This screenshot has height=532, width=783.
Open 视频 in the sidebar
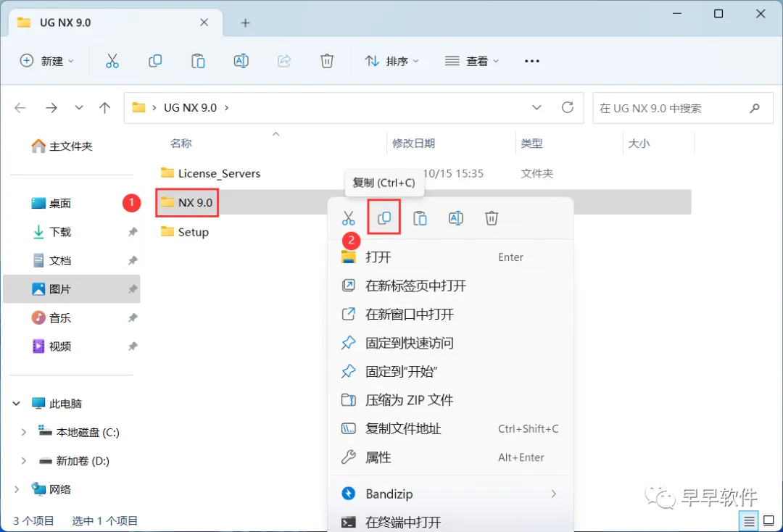click(51, 346)
